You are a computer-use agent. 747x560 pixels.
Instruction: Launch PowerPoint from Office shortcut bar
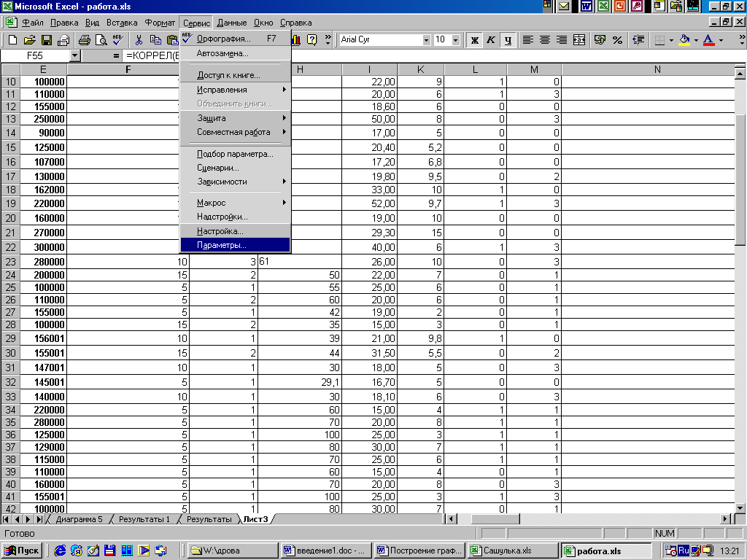(x=620, y=6)
